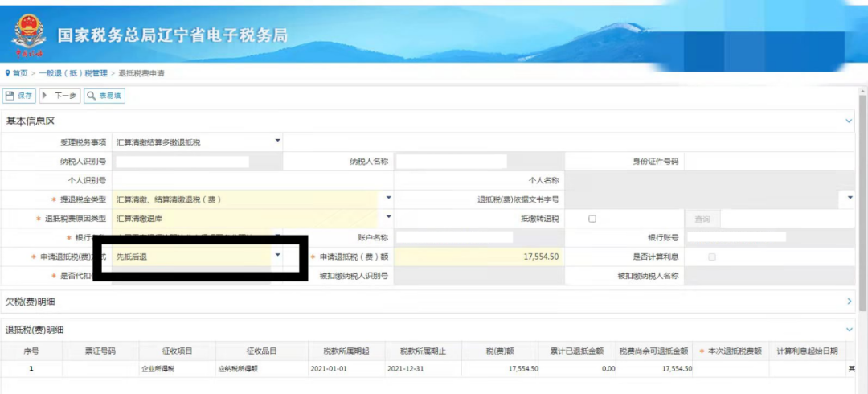Image resolution: width=868 pixels, height=394 pixels.
Task: Expand the 退抵税费原因类型 dropdown
Action: pos(388,217)
